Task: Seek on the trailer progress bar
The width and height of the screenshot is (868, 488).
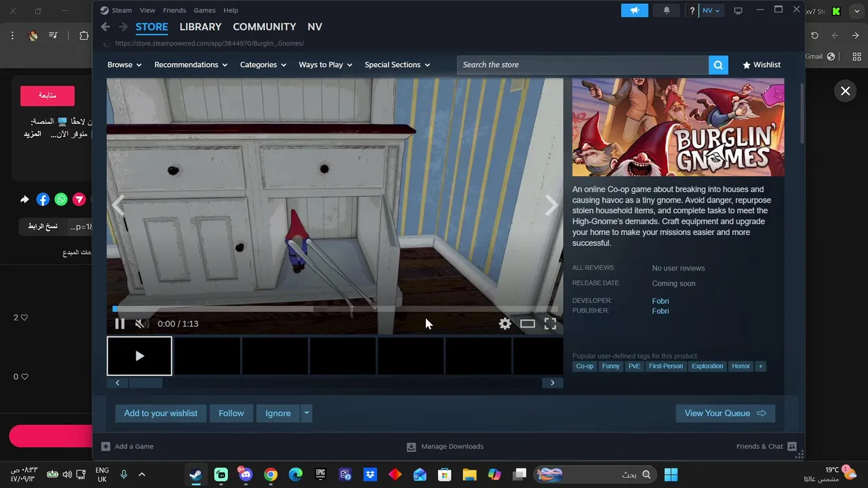Action: point(334,309)
